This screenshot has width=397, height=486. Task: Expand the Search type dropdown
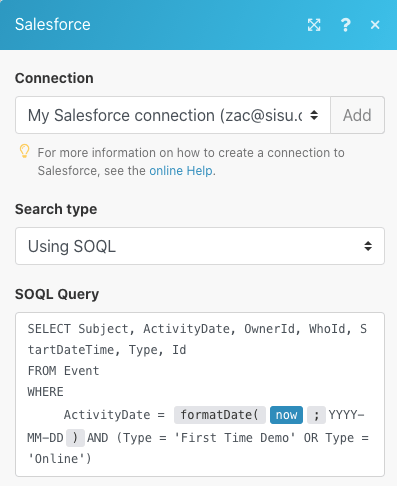click(200, 246)
